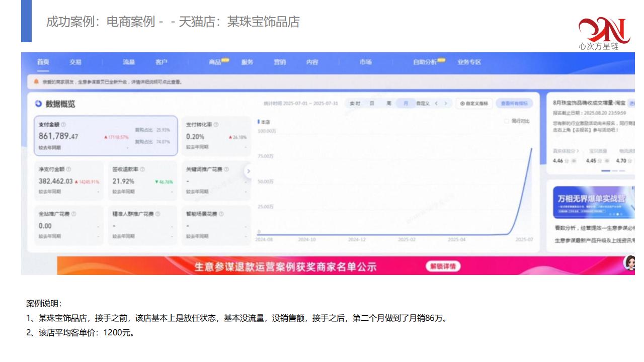
Task: Click the carousel indicator under store ratings
Action: tap(606, 171)
